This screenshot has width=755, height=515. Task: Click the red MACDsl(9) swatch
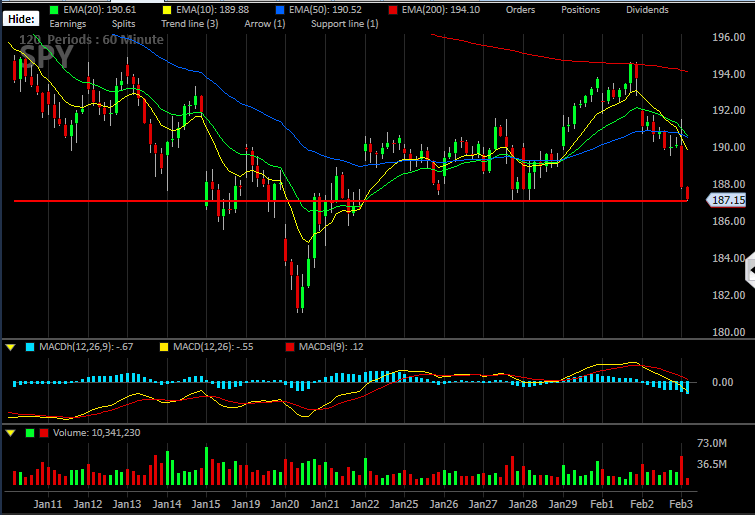[x=289, y=347]
